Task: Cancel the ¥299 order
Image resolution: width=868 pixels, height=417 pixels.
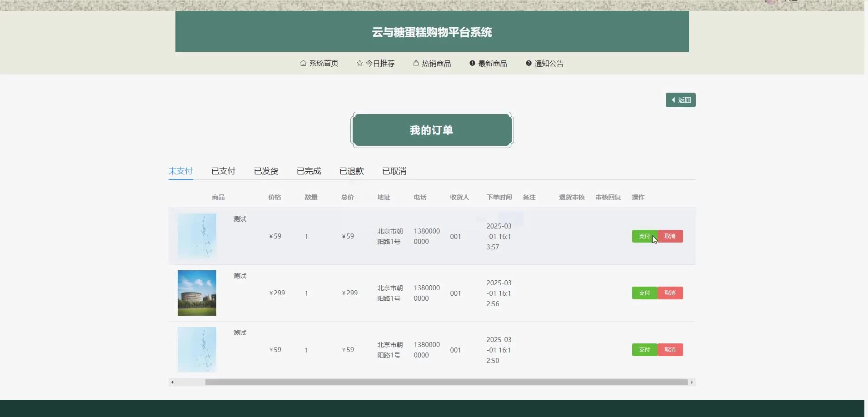Action: point(670,293)
